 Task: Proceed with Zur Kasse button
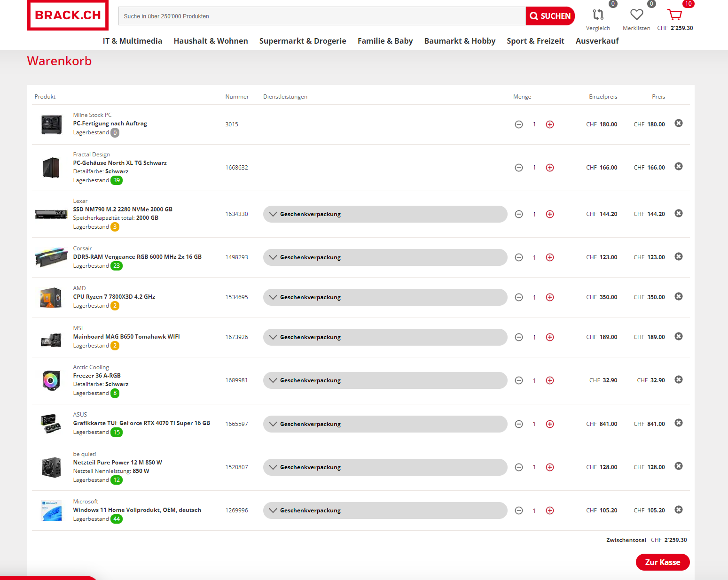point(663,562)
